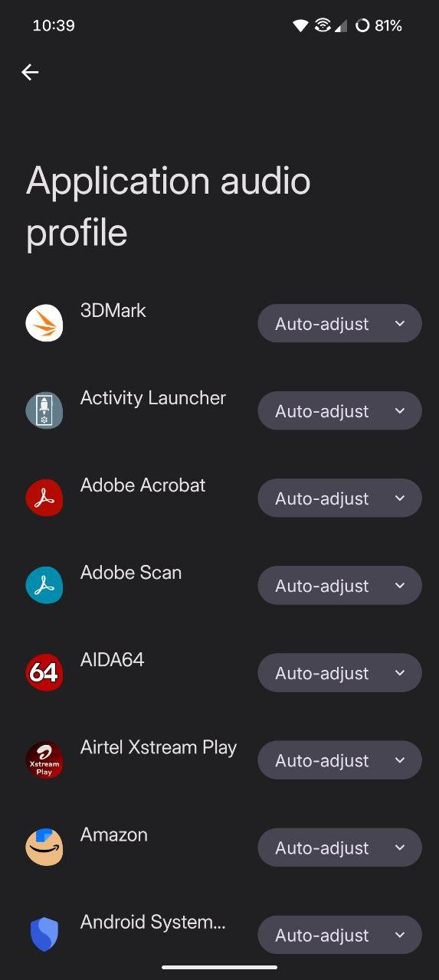The width and height of the screenshot is (439, 980).
Task: Open Activity Launcher's Auto-adjust dropdown
Action: (339, 411)
